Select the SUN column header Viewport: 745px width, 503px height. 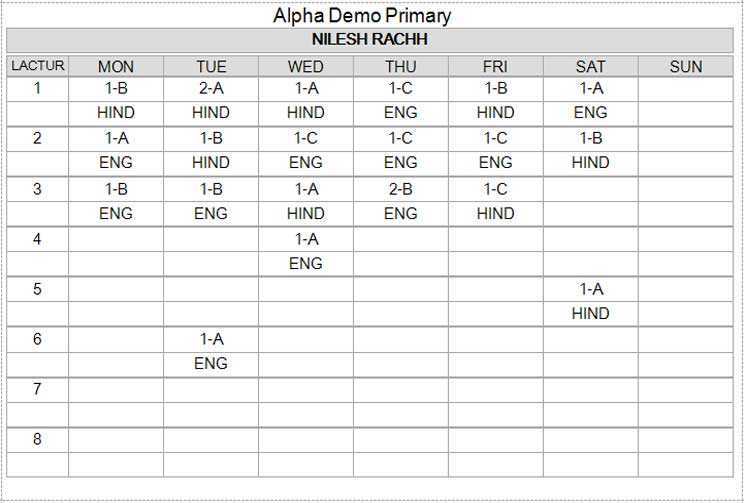686,66
